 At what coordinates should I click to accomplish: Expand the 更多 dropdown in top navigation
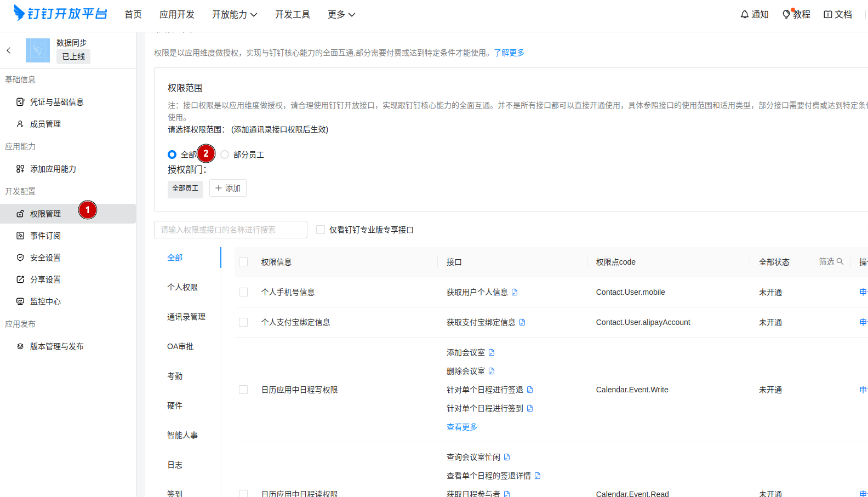coord(341,15)
